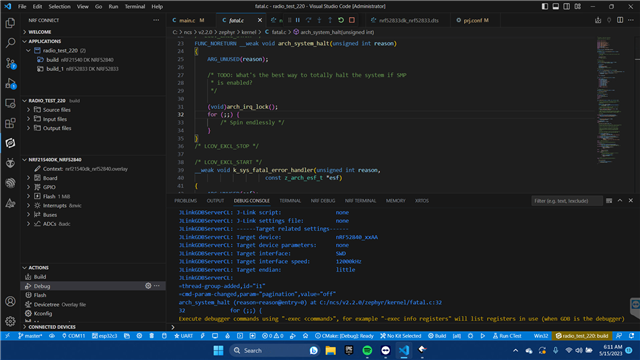Stop the debug session
The width and height of the screenshot is (640, 360).
[x=352, y=20]
